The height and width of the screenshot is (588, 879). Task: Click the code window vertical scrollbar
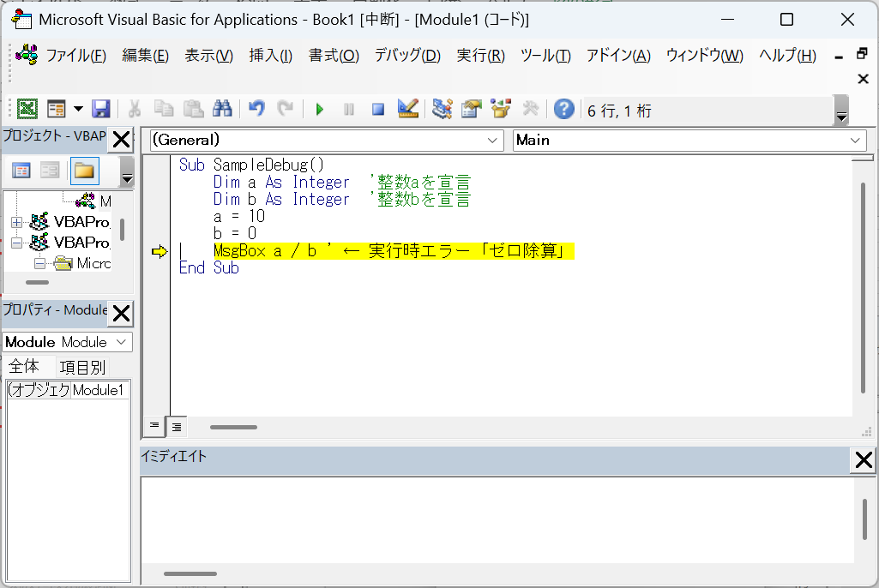tap(863, 288)
